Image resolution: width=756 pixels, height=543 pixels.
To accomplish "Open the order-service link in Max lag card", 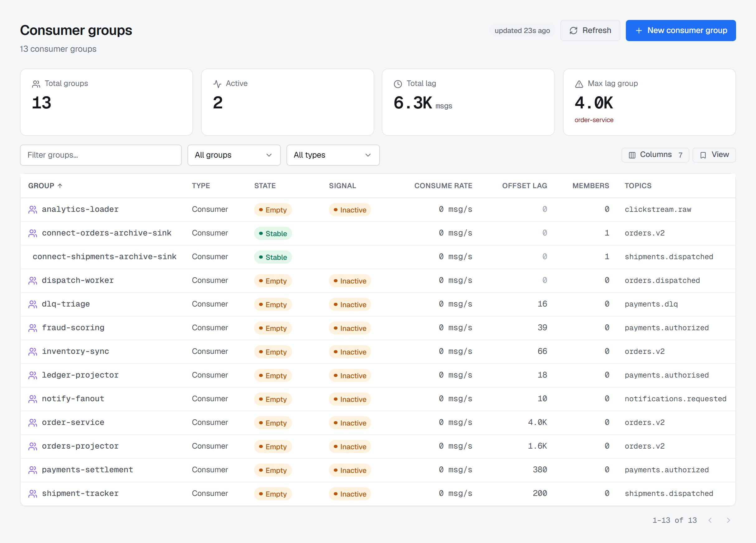I will coord(594,120).
